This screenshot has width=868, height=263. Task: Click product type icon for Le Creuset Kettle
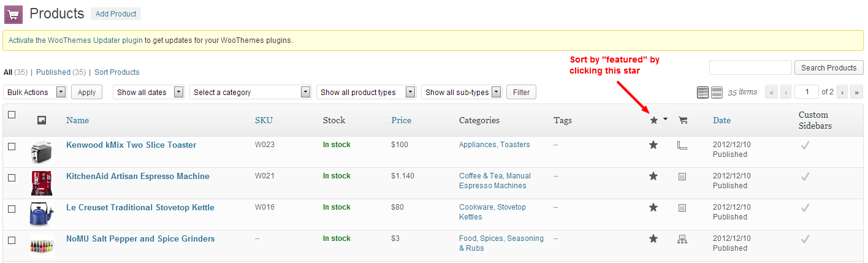682,208
